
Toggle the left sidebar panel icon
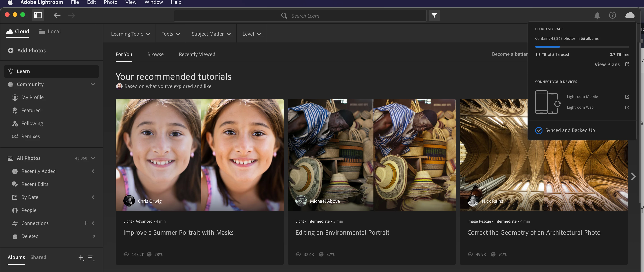coord(38,15)
